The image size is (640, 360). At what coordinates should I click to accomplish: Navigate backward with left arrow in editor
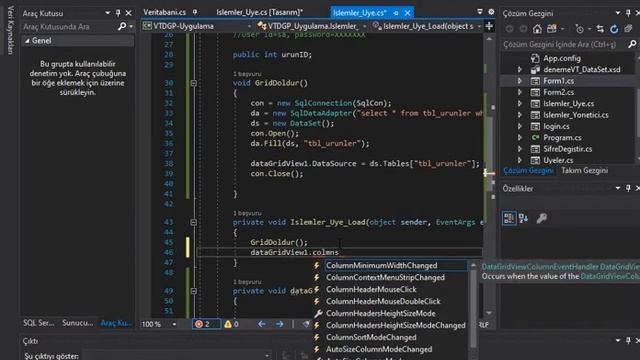tap(262, 324)
